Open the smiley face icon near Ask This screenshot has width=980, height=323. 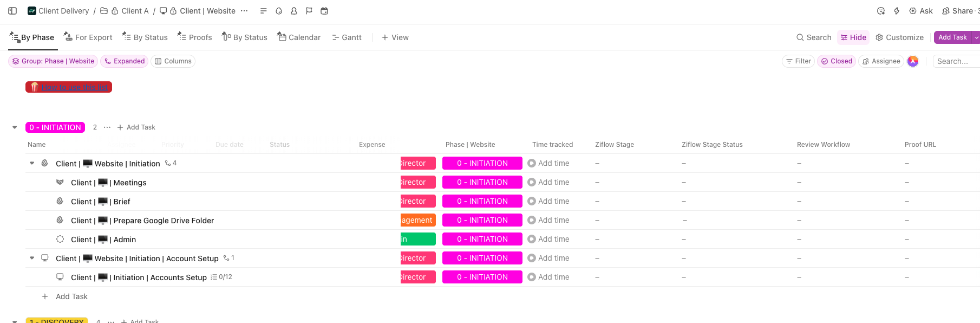[x=881, y=11]
